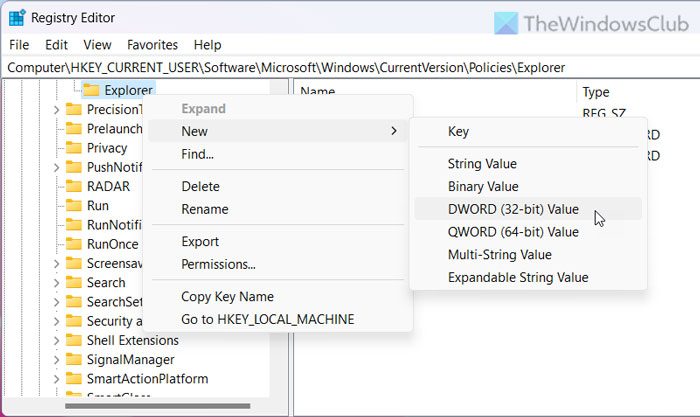The image size is (700, 417).
Task: Create a new DWORD (32-bit) Value
Action: point(528,209)
